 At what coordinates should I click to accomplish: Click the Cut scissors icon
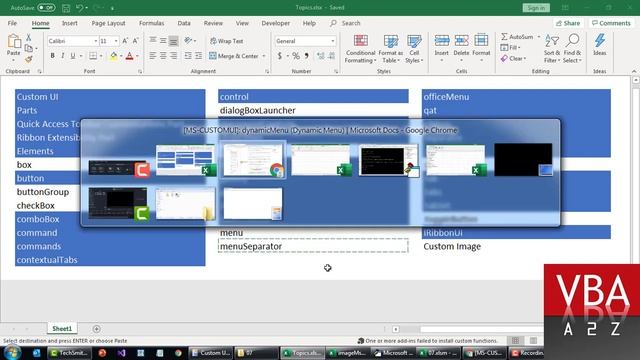29,38
